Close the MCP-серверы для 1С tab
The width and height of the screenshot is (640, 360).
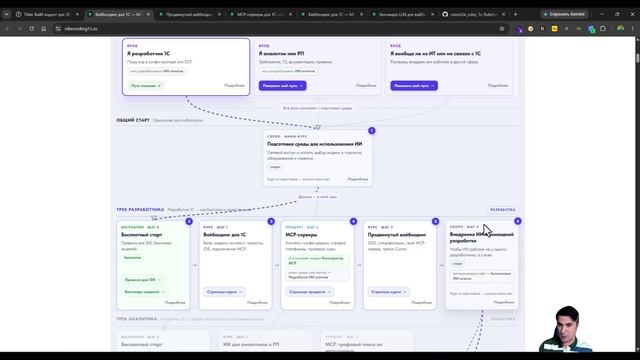tap(290, 14)
